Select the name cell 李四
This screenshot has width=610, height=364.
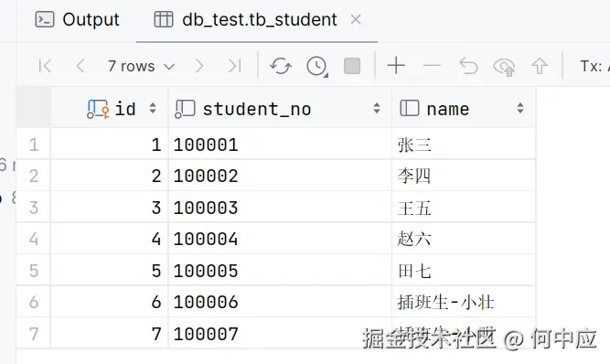[464, 176]
